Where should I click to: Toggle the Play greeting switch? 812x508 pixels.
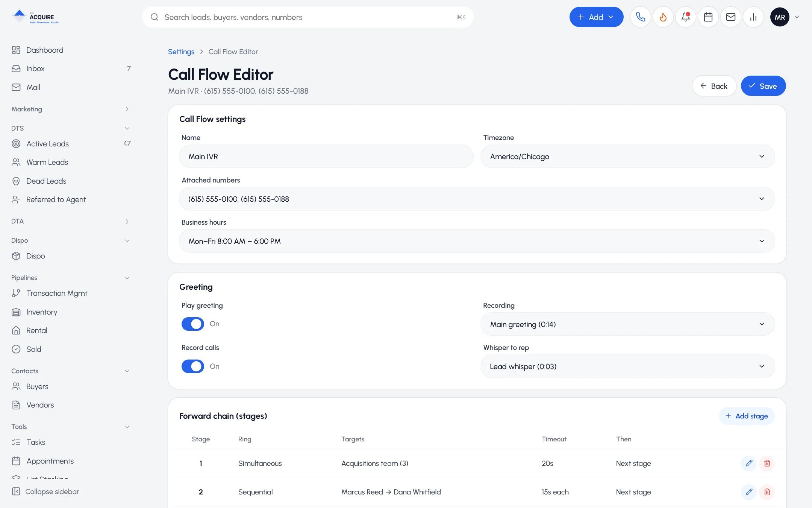[193, 324]
